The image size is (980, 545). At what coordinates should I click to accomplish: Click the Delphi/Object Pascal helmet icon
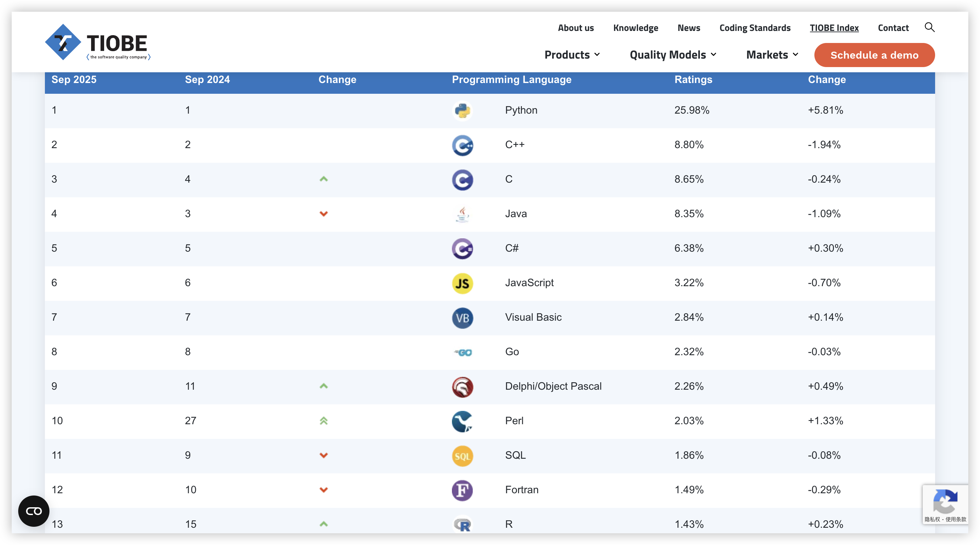click(x=462, y=387)
